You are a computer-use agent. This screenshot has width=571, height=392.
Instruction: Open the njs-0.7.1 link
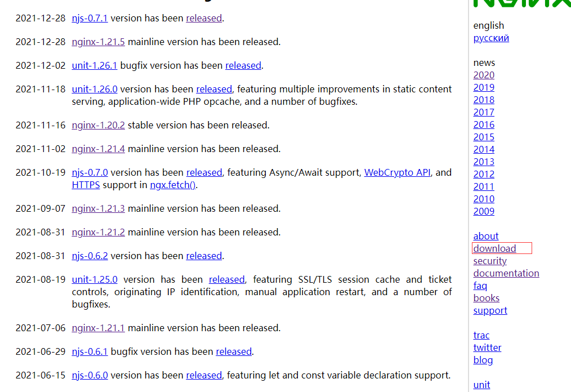point(90,18)
